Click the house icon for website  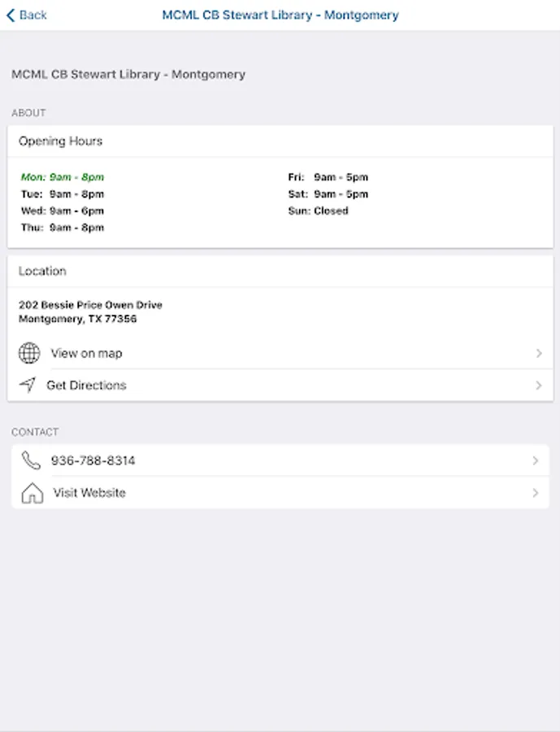pos(32,493)
